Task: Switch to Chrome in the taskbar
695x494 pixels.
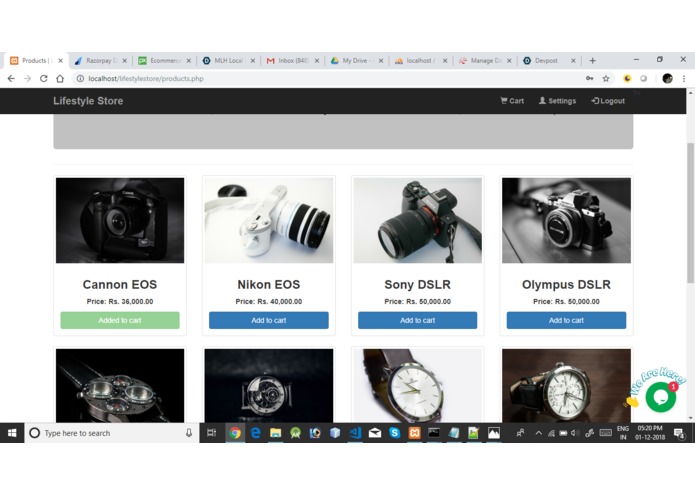Action: [x=235, y=433]
